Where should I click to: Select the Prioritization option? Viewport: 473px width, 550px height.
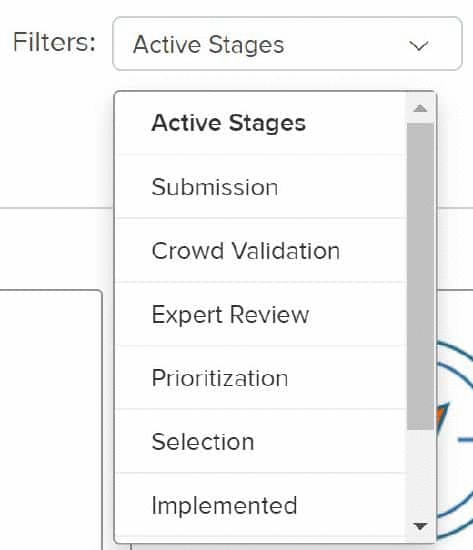[260, 378]
